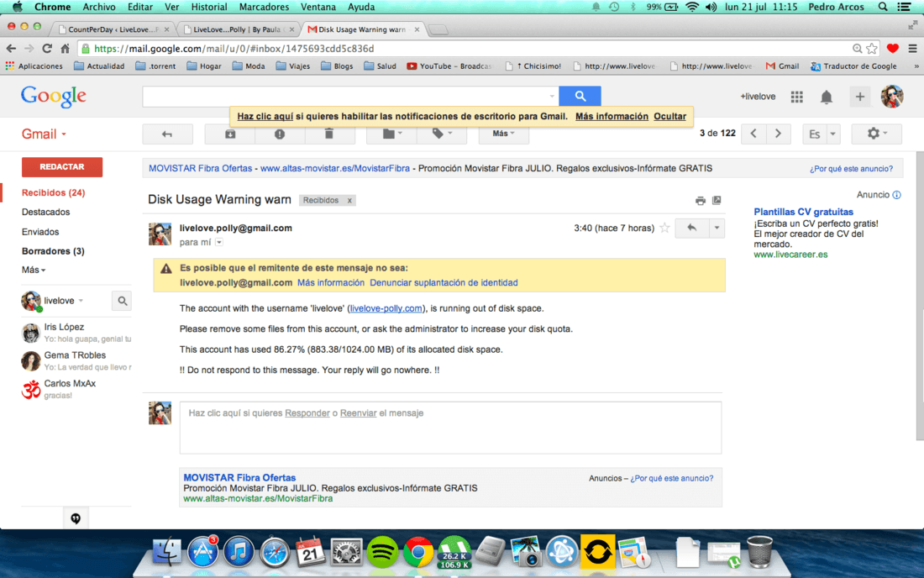Image resolution: width=924 pixels, height=578 pixels.
Task: Open the Google apps grid
Action: (796, 97)
